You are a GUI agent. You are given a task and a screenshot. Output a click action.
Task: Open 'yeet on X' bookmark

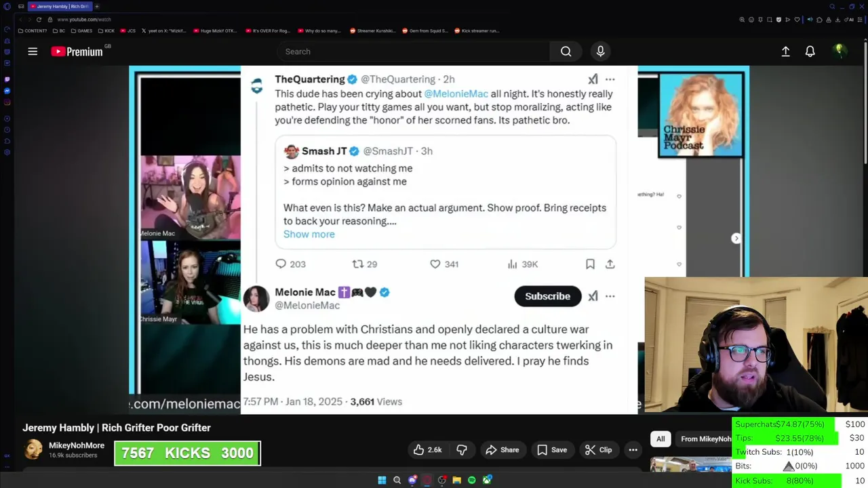164,30
